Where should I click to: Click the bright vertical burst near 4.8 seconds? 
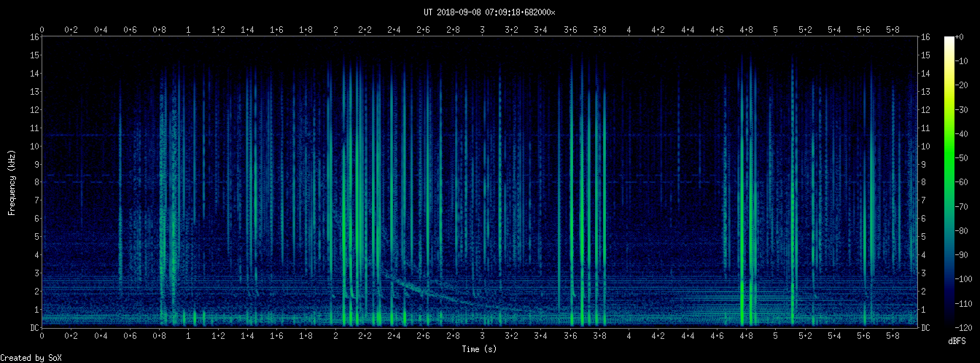[x=743, y=219]
